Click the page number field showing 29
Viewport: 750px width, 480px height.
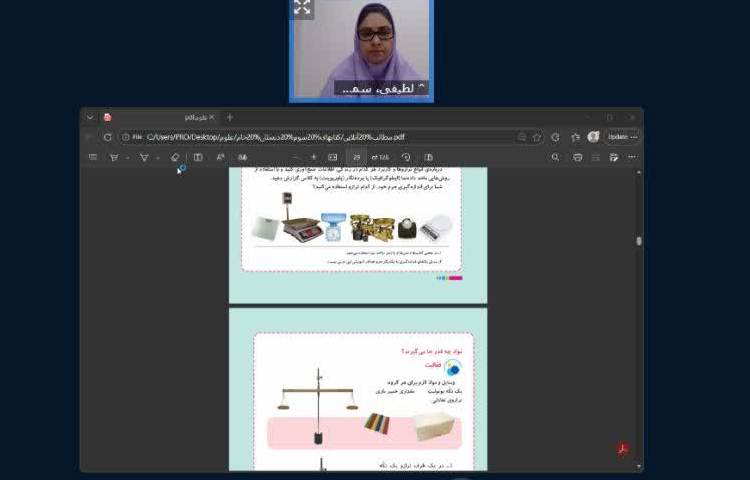tap(356, 157)
